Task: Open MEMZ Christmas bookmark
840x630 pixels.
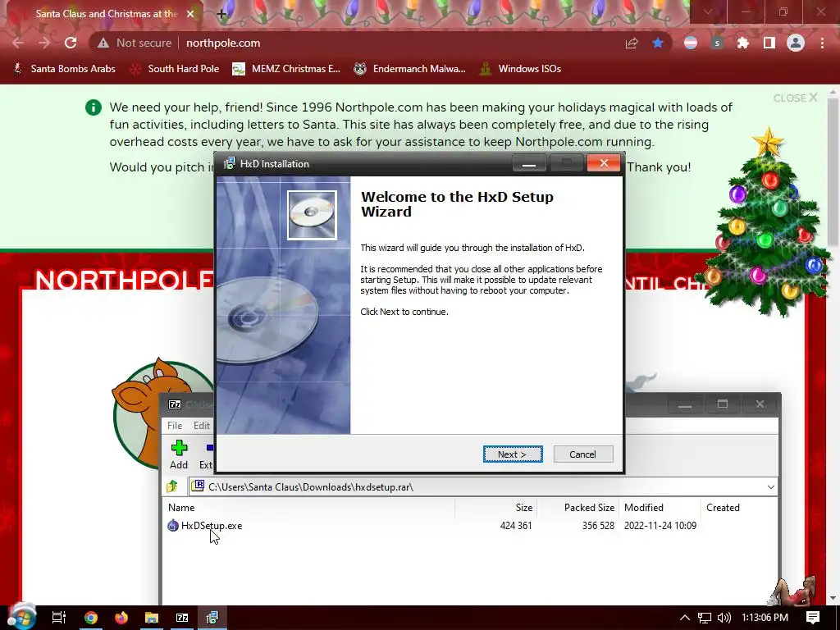Action: click(x=286, y=69)
